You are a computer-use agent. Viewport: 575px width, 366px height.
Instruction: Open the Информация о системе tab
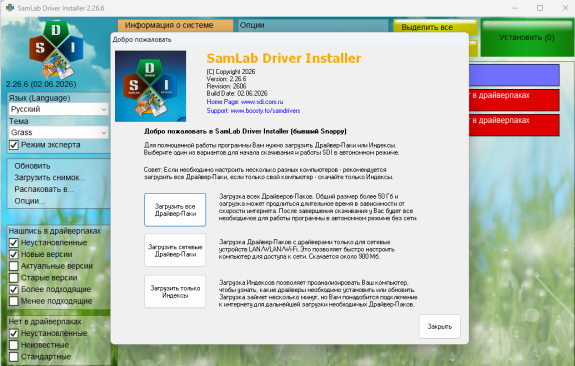click(x=175, y=25)
